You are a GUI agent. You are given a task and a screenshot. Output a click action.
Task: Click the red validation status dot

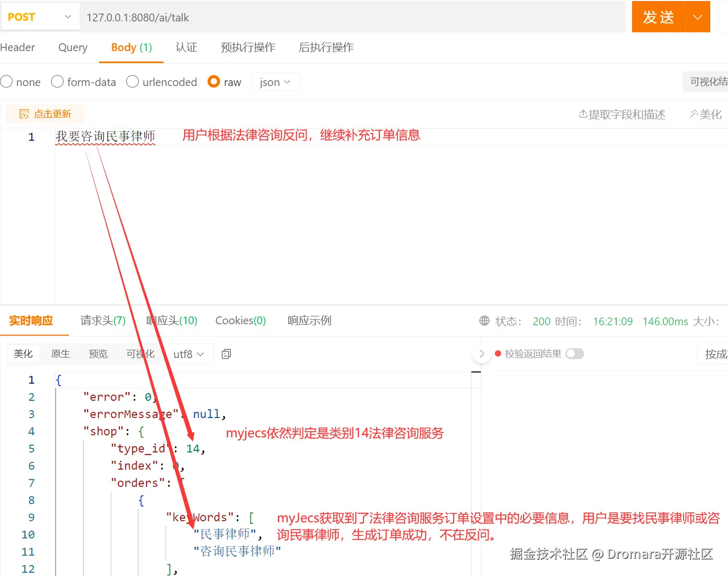click(499, 353)
